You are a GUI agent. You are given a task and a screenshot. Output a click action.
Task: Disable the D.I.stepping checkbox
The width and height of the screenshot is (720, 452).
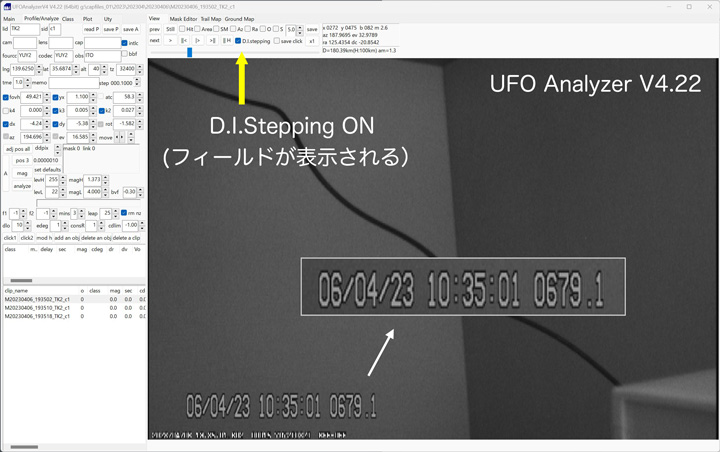click(x=238, y=41)
